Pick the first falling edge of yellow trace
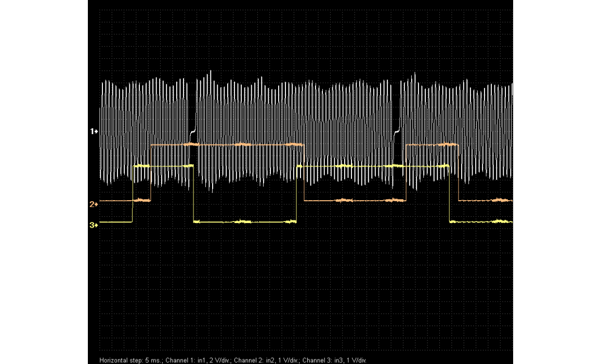The width and height of the screenshot is (601, 364). point(193,193)
